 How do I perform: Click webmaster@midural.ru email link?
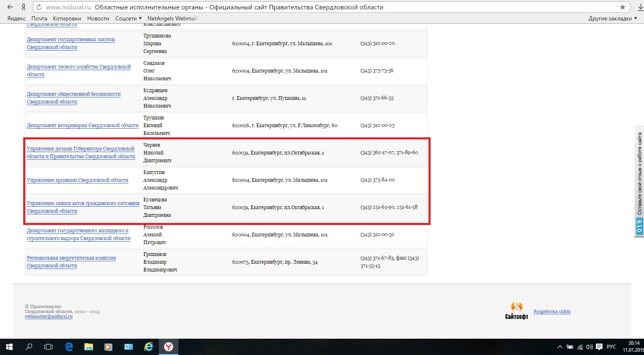pos(48,317)
